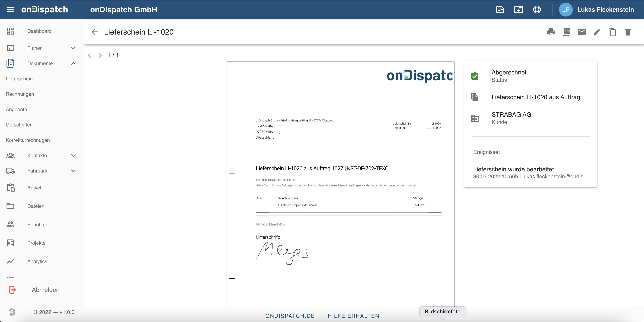Collapse the Dokumente menu section
The image size is (644, 322).
73,63
